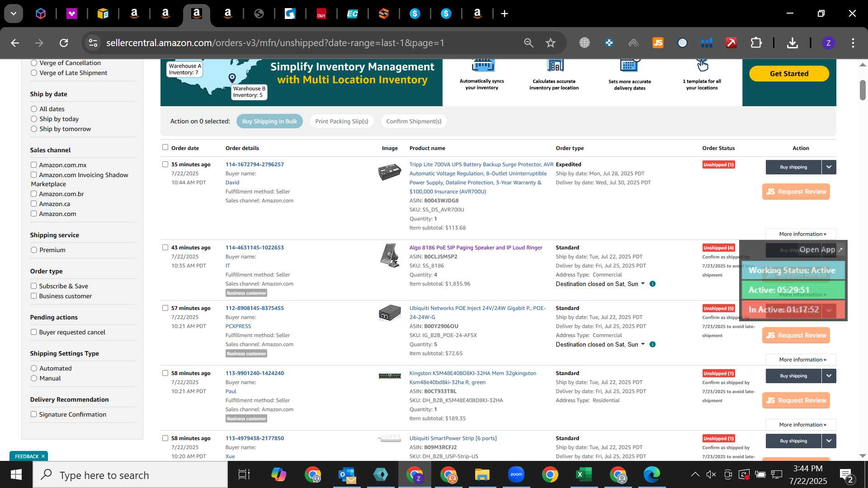Screen dimensions: 868x488
Task: Open Zoom from the taskbar
Action: pos(516,474)
